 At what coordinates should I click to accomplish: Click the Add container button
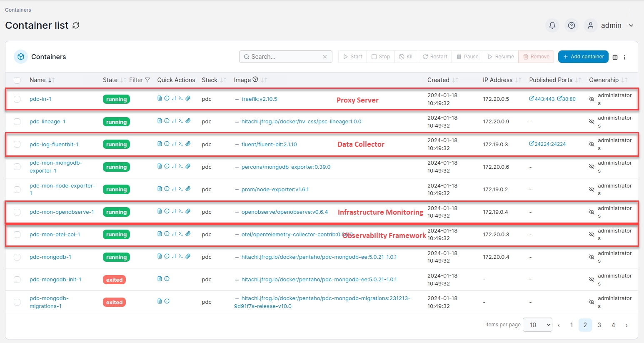[x=583, y=57]
